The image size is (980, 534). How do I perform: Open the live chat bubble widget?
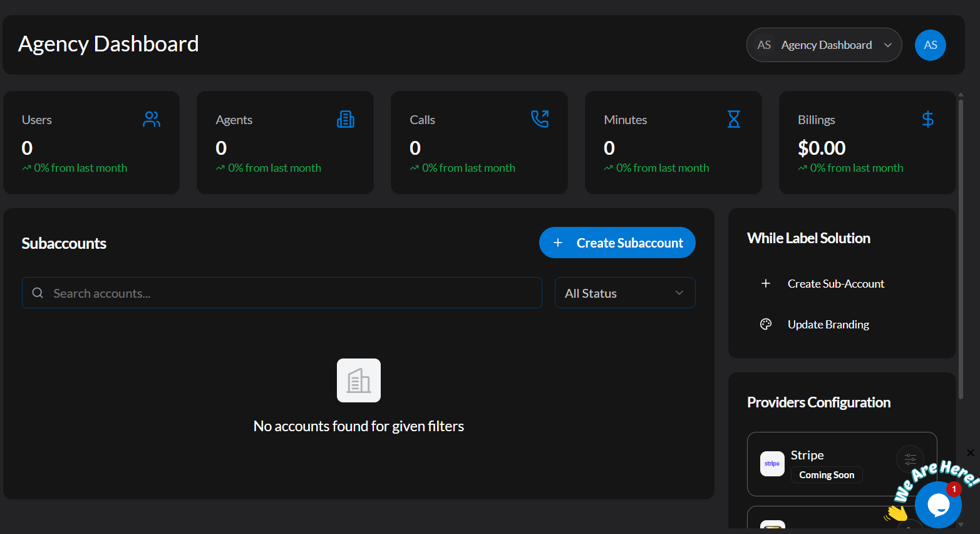(937, 505)
